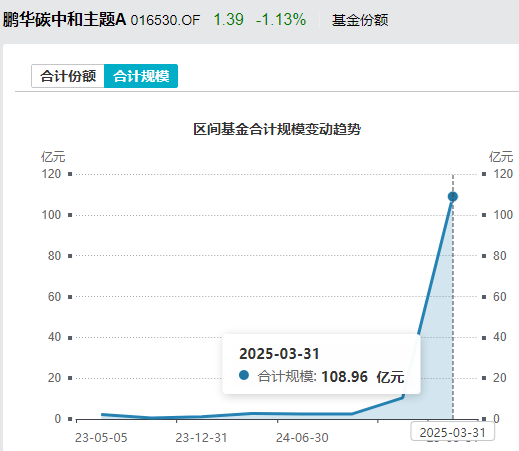Click the right axis 100 tick marker
The image size is (519, 451).
coord(484,215)
